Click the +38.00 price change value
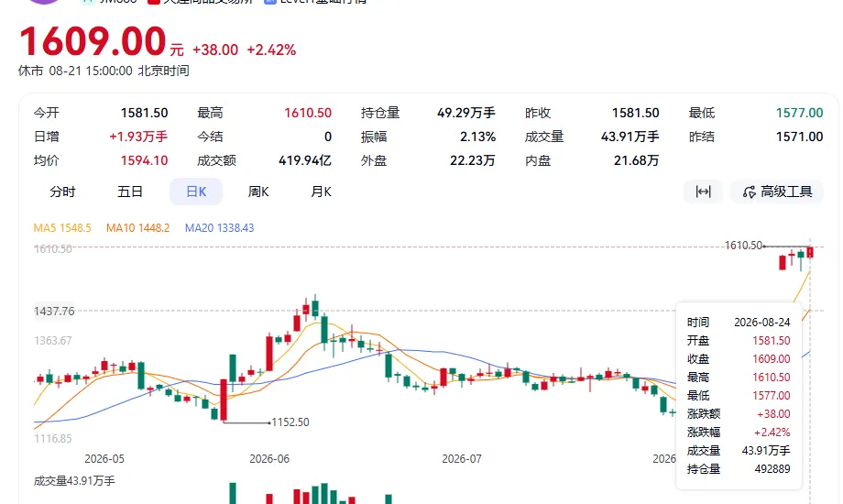 215,50
